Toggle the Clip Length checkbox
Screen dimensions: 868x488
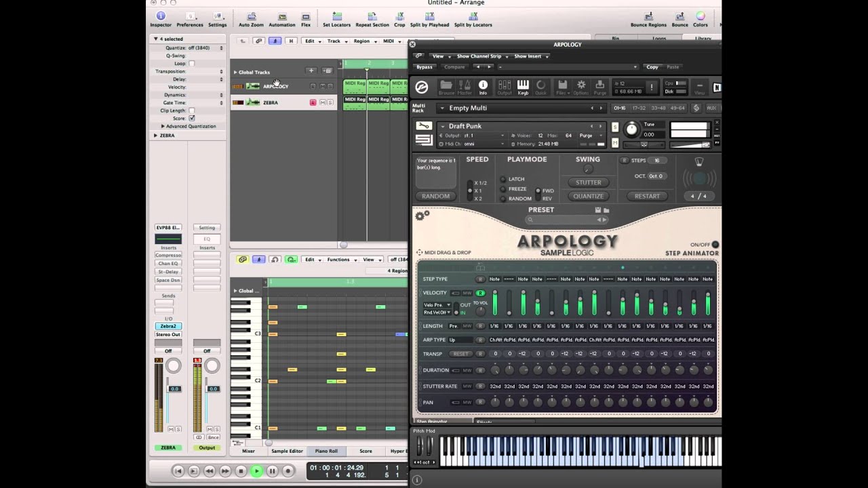[192, 110]
